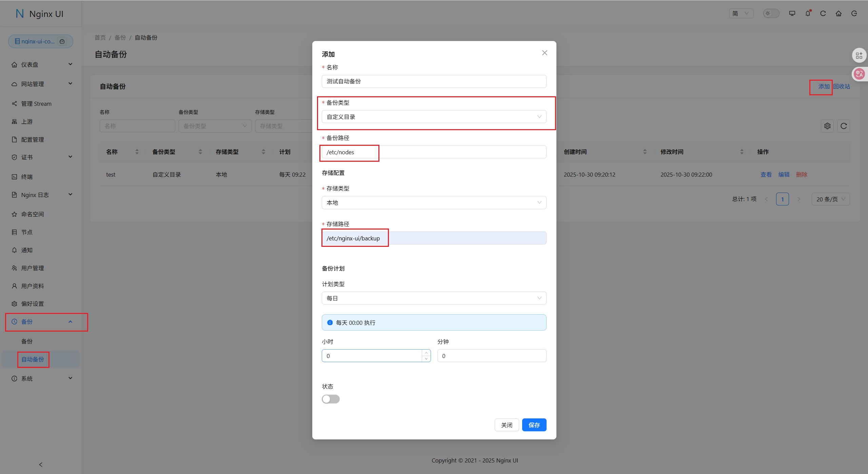Open the storage type dropdown
The height and width of the screenshot is (474, 868).
coord(434,203)
